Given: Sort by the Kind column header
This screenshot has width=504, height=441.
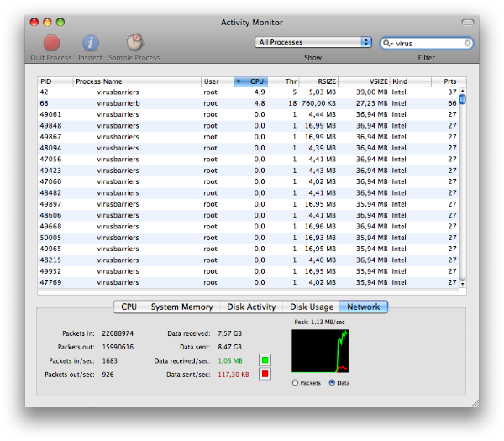Looking at the screenshot, I should coord(411,81).
